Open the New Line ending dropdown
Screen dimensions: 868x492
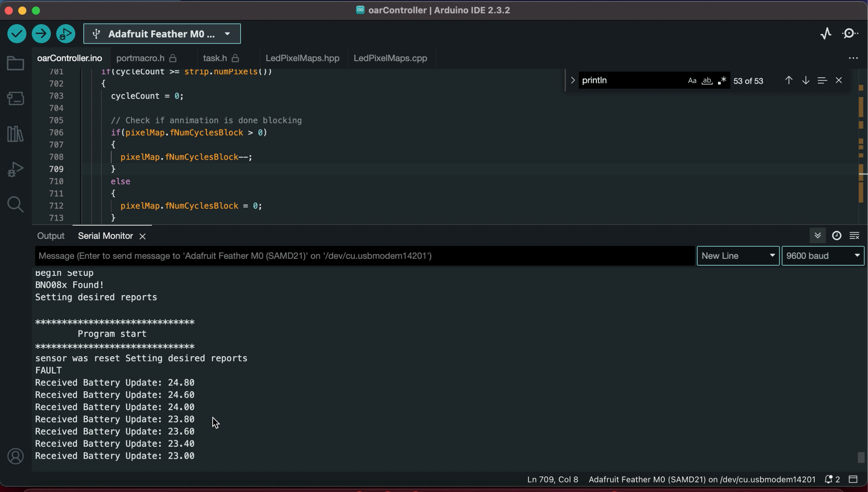tap(738, 256)
